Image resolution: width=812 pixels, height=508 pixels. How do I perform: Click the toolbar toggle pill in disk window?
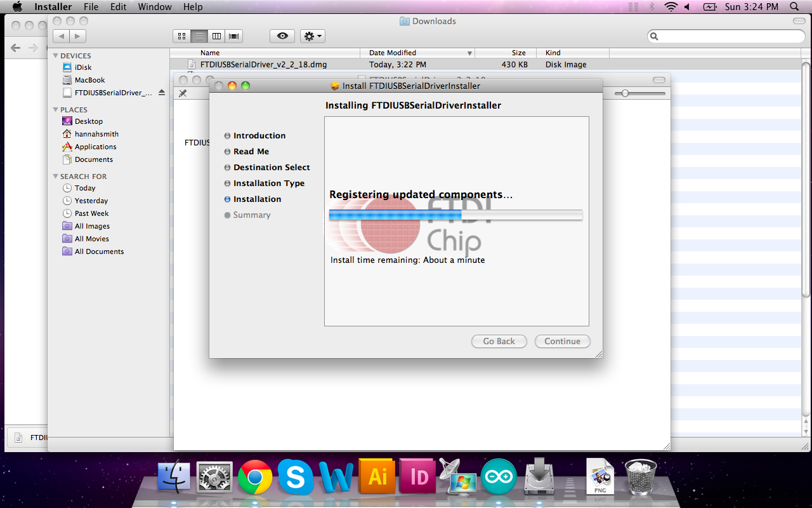point(659,80)
